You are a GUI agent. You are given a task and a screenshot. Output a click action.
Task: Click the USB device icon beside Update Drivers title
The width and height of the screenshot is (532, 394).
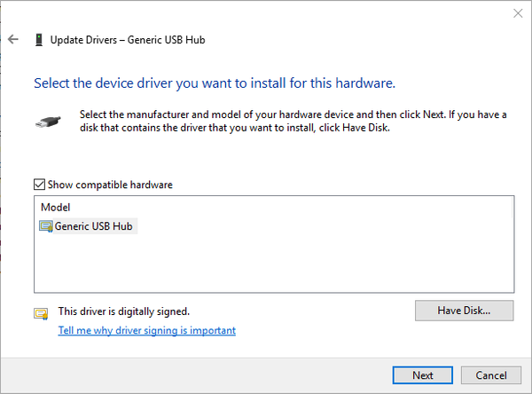point(38,40)
